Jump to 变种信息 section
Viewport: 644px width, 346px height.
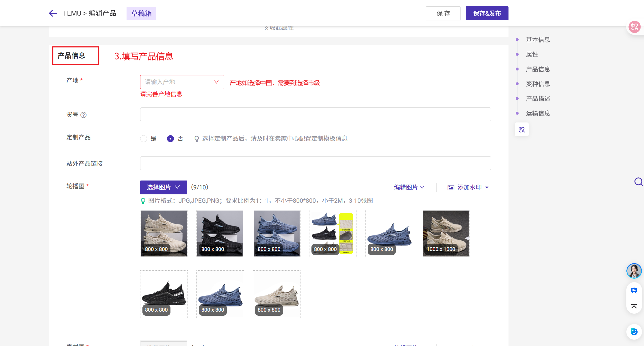coord(538,84)
